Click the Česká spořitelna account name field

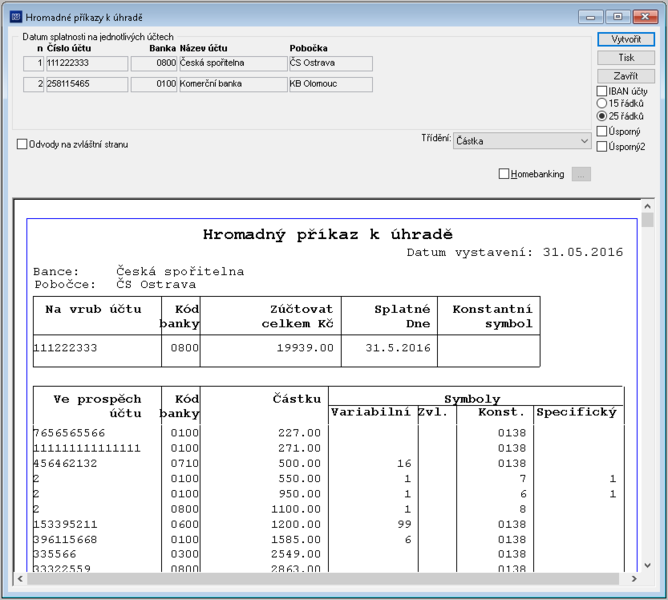(233, 63)
